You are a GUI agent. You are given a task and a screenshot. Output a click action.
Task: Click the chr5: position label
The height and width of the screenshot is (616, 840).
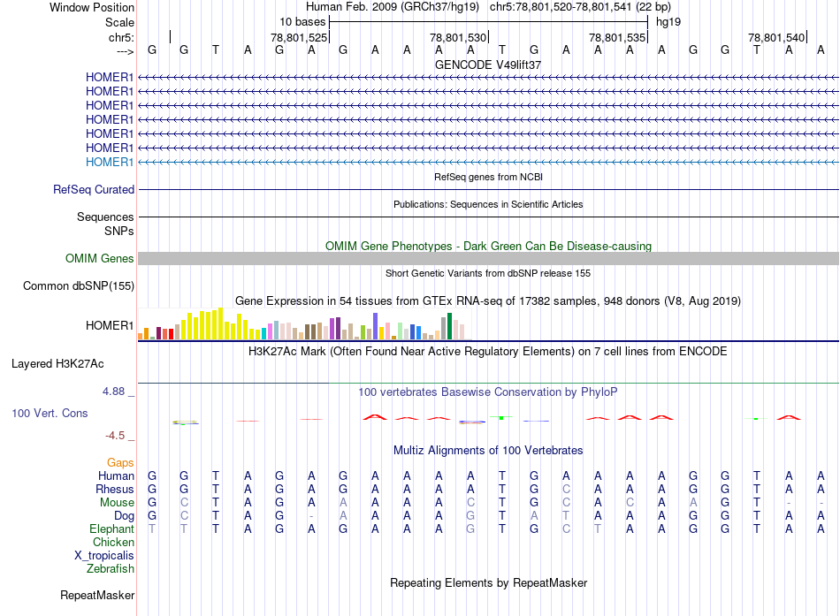121,37
